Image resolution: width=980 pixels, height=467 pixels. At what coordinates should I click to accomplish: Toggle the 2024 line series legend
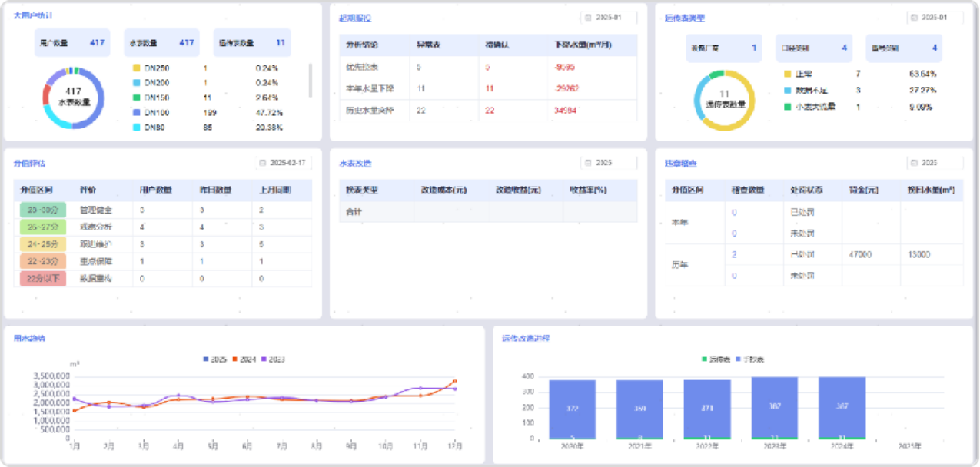coord(244,359)
